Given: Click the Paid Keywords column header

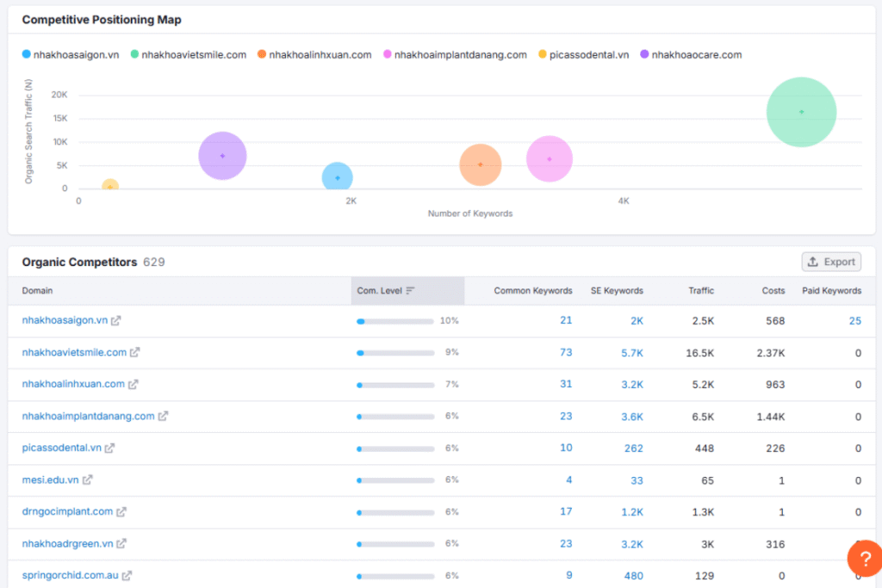Looking at the screenshot, I should (x=831, y=291).
